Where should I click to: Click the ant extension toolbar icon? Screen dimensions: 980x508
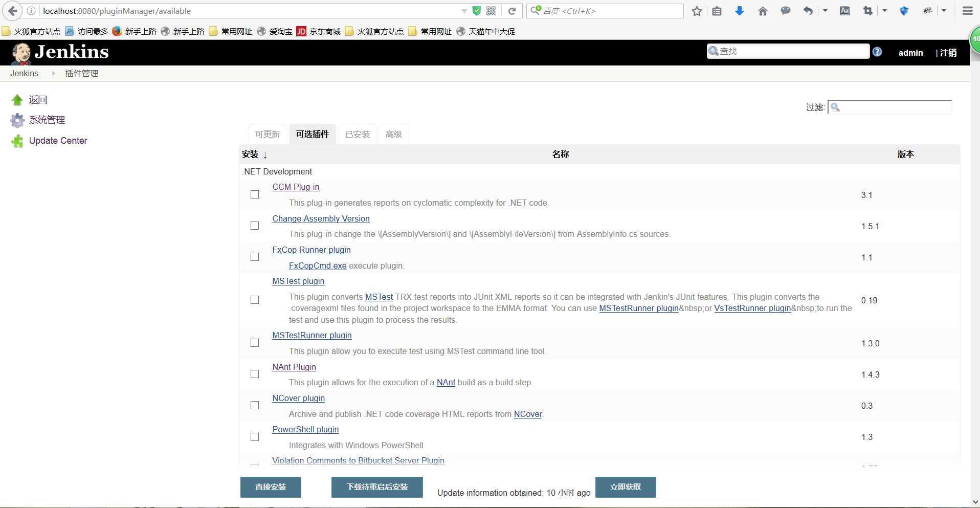point(927,11)
